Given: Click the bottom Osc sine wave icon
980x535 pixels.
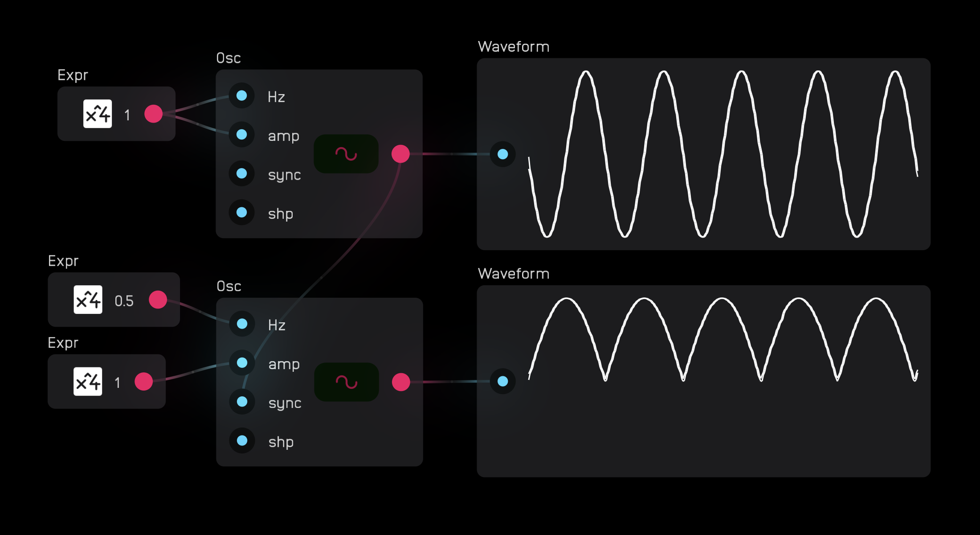Looking at the screenshot, I should (x=347, y=382).
